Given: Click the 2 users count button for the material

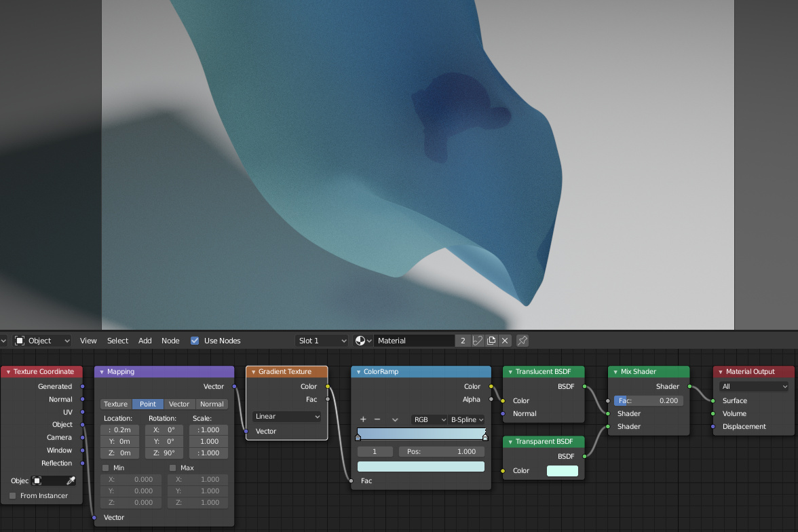Looking at the screenshot, I should pyautogui.click(x=463, y=341).
